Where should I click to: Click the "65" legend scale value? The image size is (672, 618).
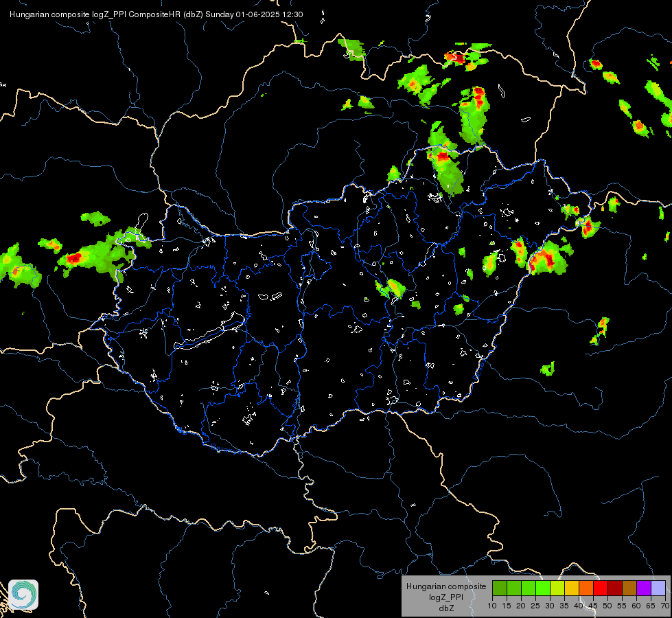651,606
